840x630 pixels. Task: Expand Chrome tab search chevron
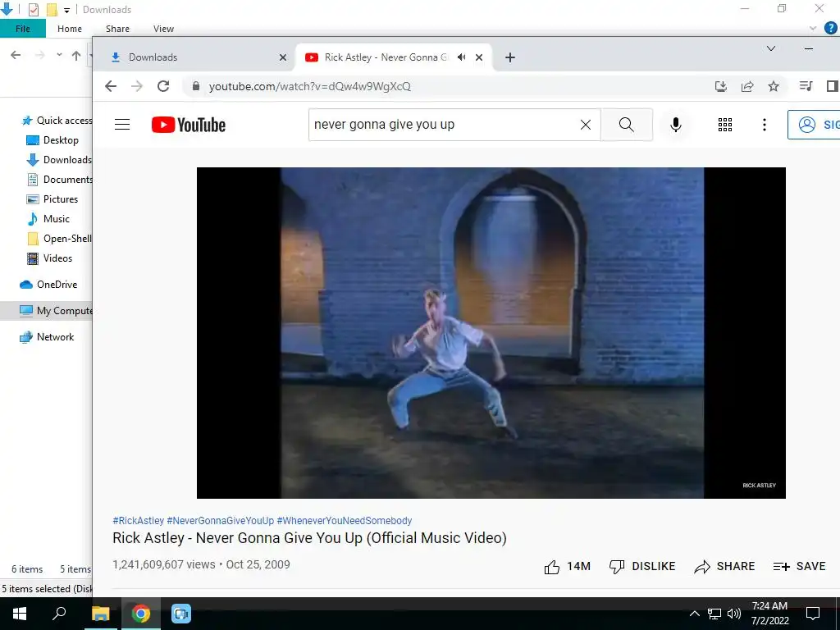pyautogui.click(x=771, y=48)
